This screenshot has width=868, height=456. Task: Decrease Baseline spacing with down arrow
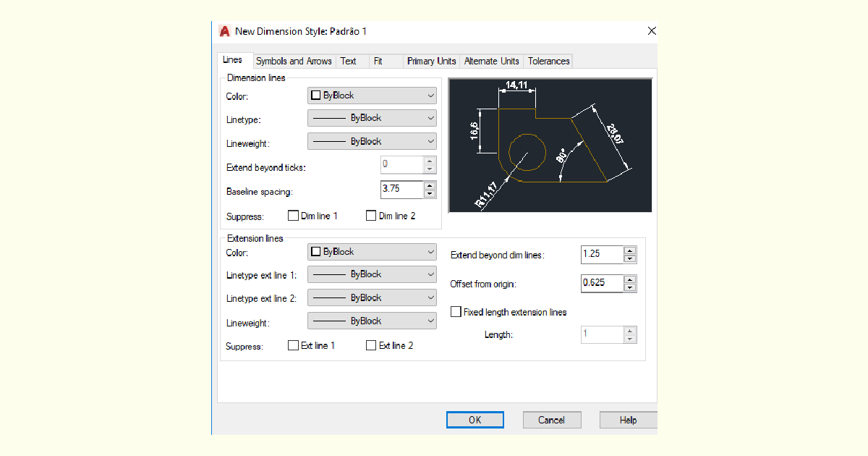pos(430,194)
